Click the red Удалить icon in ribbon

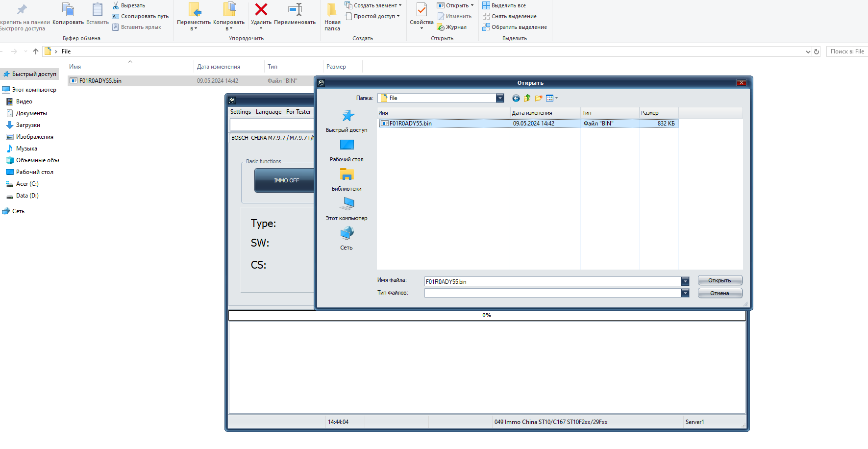pos(261,9)
